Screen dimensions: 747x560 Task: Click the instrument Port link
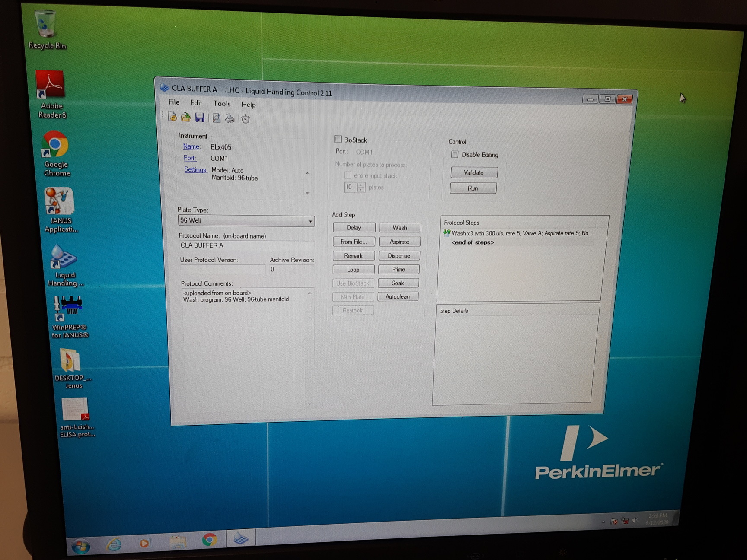click(x=190, y=158)
